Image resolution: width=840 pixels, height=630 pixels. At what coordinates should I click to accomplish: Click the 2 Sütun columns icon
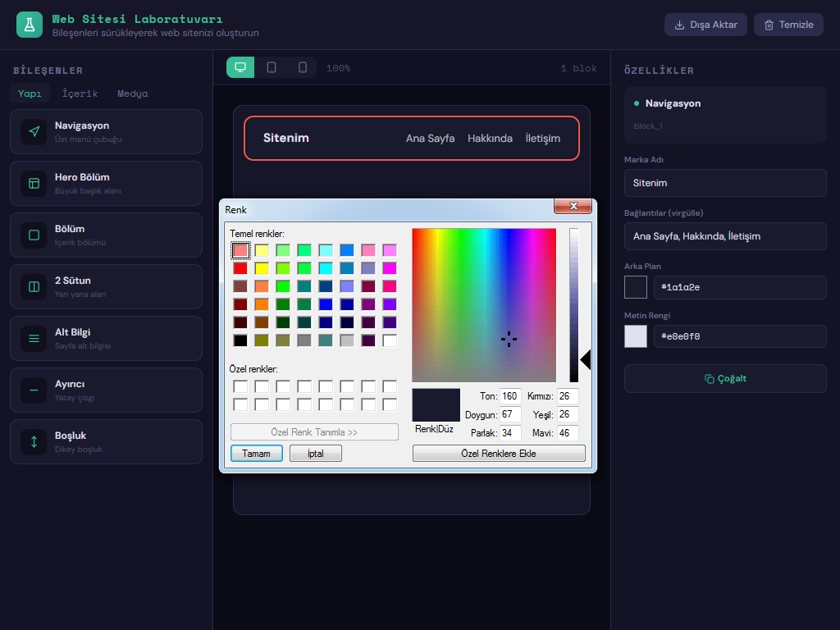(34, 287)
